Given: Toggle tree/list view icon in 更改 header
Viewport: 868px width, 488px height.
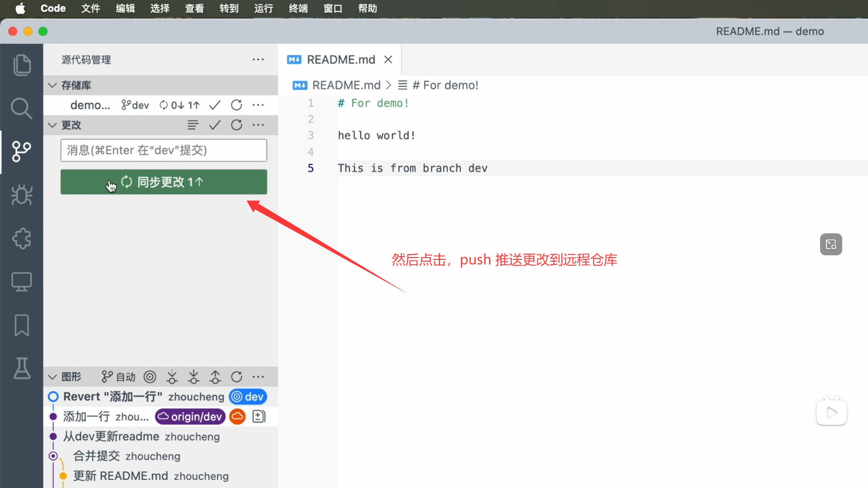Looking at the screenshot, I should click(193, 125).
